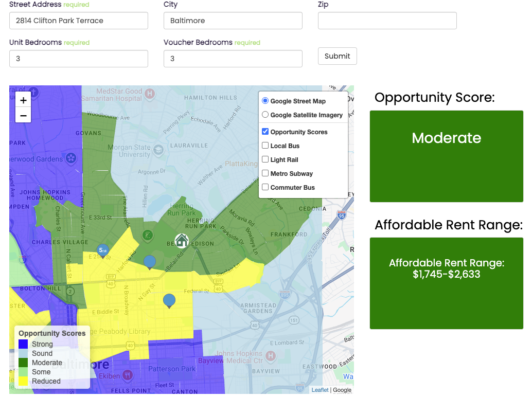Open the Leaflet attribution link
The image size is (532, 397).
point(320,390)
